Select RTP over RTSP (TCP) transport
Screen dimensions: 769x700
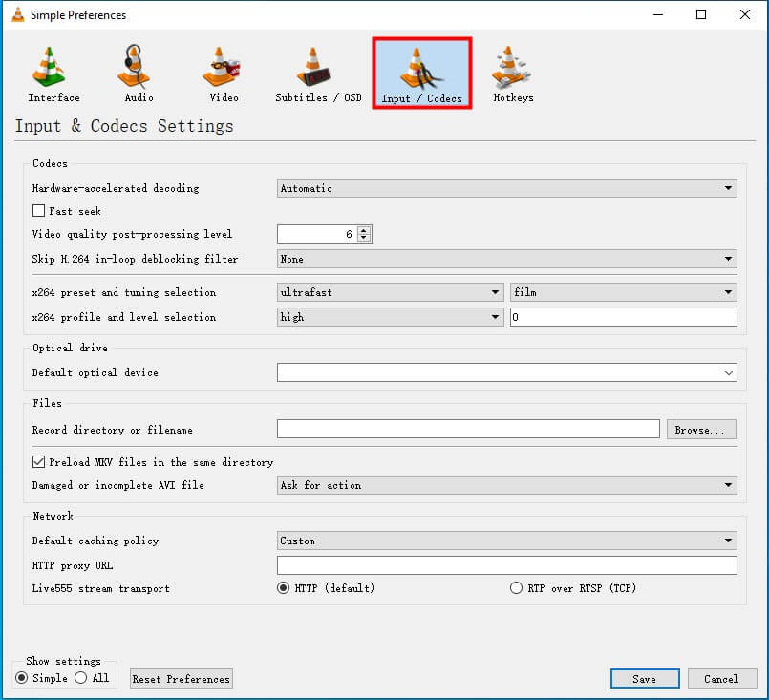tap(516, 587)
